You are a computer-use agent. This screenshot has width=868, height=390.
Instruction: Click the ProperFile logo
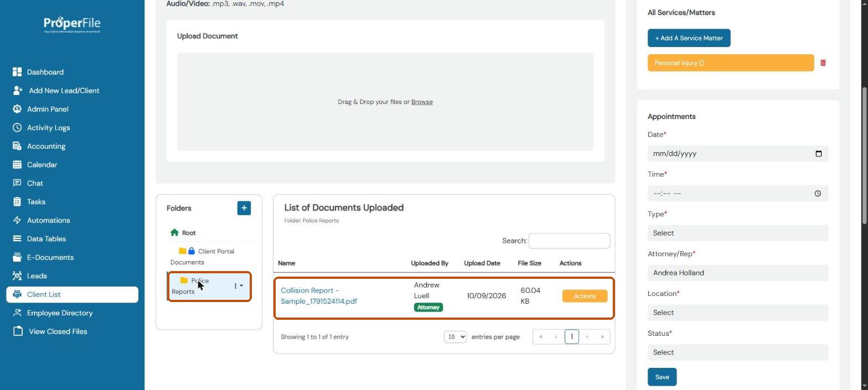tap(72, 24)
